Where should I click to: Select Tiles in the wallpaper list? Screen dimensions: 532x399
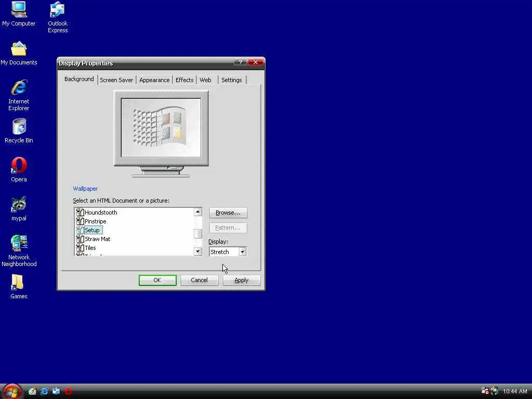pos(90,248)
